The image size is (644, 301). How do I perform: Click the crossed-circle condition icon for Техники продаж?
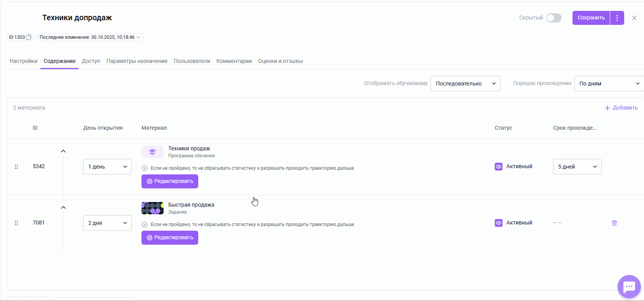pyautogui.click(x=145, y=168)
